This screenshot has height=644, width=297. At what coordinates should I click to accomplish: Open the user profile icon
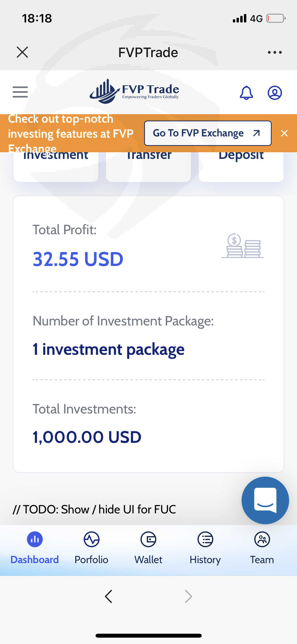(275, 93)
